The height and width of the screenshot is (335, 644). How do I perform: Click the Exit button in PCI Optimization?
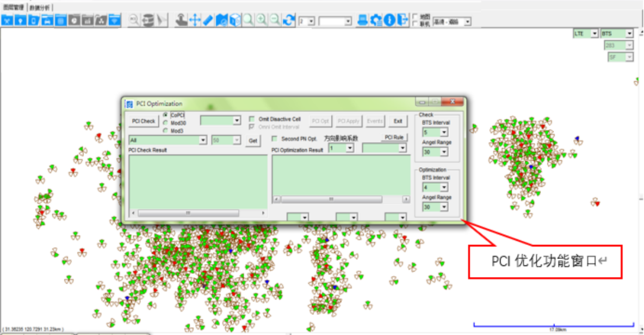click(x=398, y=121)
